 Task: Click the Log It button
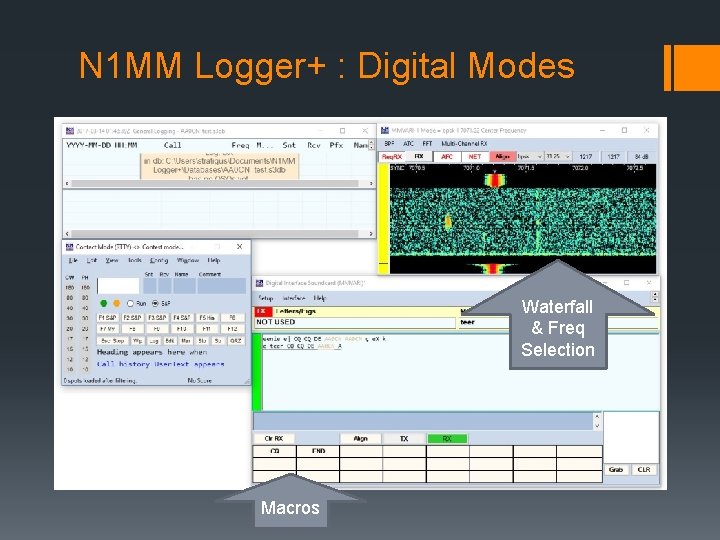(154, 341)
